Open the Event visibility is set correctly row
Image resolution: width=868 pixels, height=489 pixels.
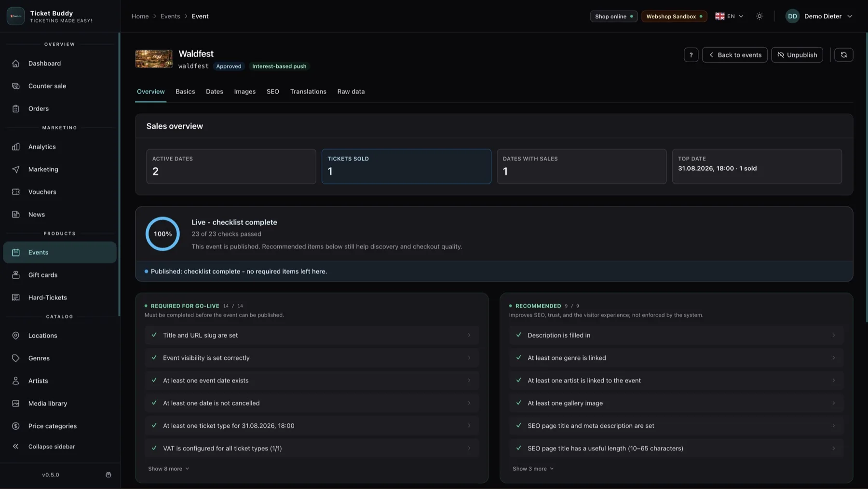click(x=312, y=358)
